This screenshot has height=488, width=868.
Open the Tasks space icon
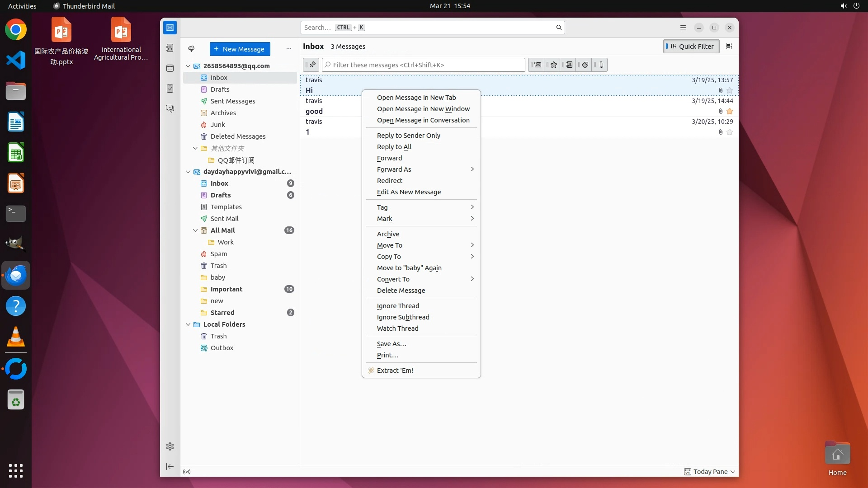point(170,89)
